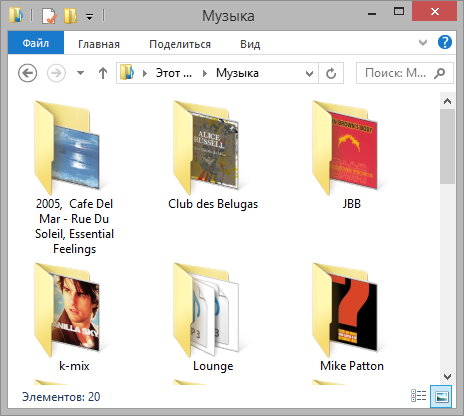Click the 'Элементов: 20' status text
The height and width of the screenshot is (416, 464).
[x=61, y=397]
